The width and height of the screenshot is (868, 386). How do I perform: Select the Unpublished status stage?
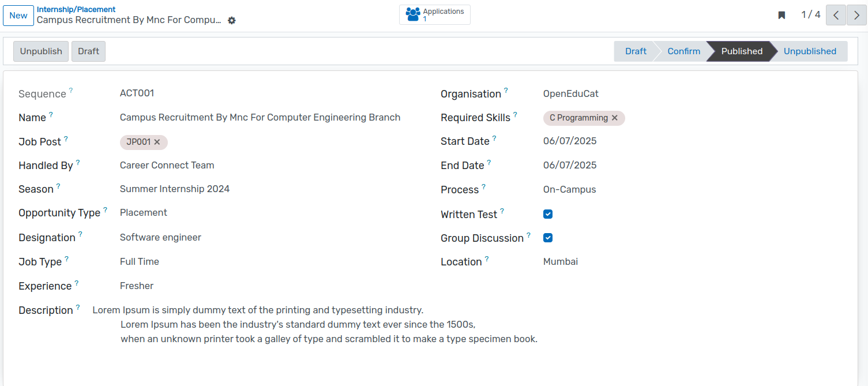coord(810,51)
